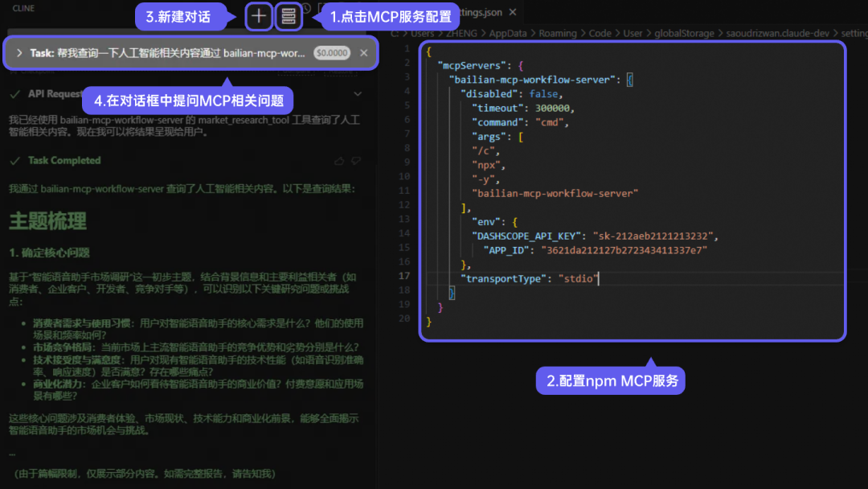
Task: Open MCP Servers configuration icon
Action: coord(289,16)
